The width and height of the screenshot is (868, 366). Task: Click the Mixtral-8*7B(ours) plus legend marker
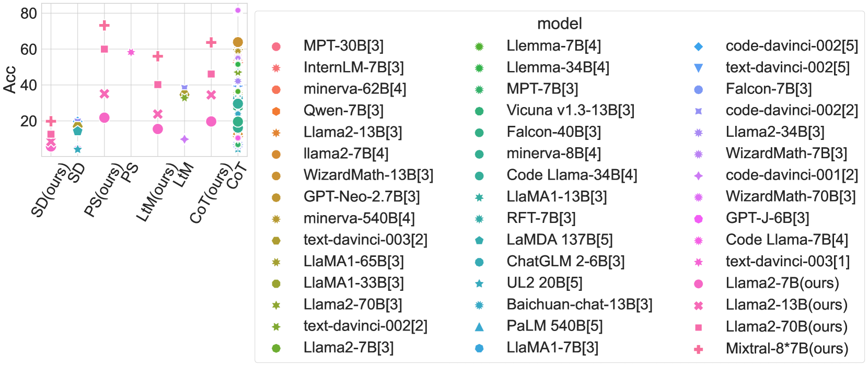pyautogui.click(x=698, y=349)
